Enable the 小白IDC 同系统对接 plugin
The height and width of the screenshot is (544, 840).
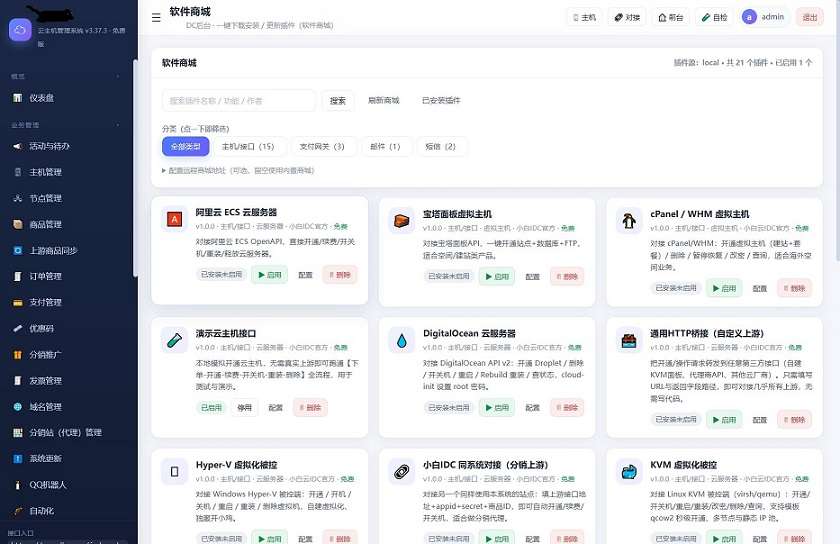click(x=497, y=538)
